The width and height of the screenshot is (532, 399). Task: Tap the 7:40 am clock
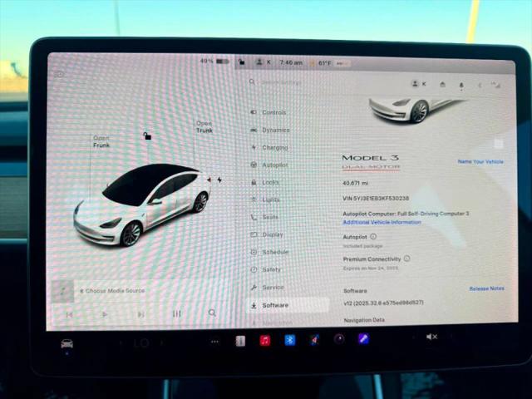click(x=291, y=63)
